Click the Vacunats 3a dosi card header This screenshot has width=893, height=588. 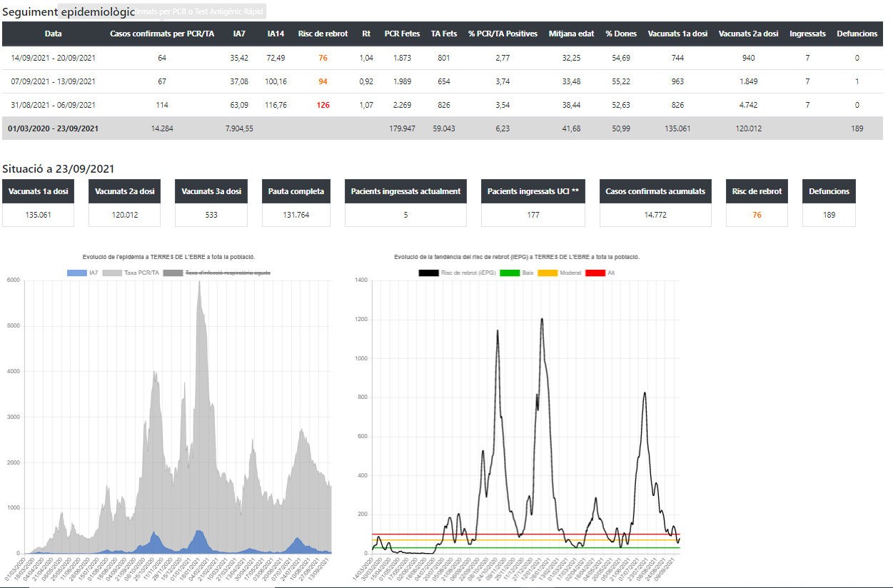pos(211,191)
